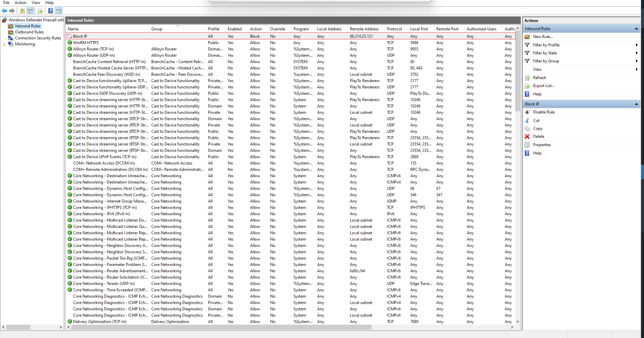Select the Cut scissors icon

[x=527, y=120]
